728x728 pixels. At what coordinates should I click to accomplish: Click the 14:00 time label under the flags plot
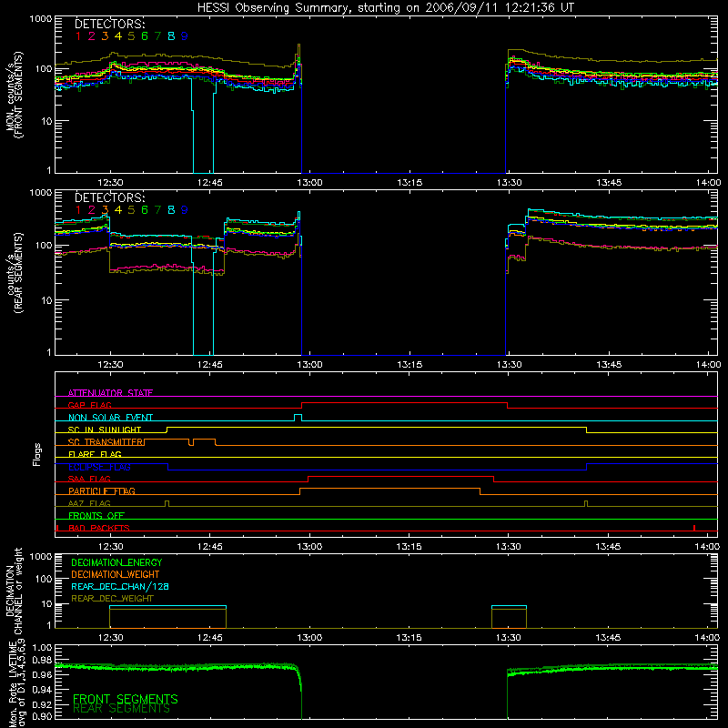[x=708, y=546]
